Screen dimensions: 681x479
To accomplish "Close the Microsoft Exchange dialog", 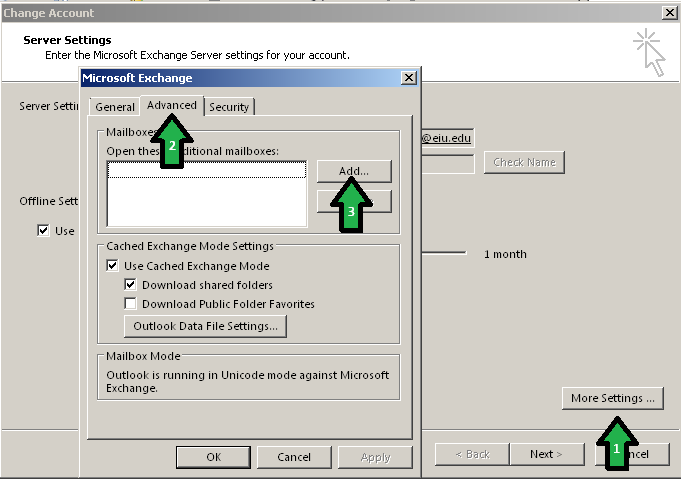I will coord(409,78).
